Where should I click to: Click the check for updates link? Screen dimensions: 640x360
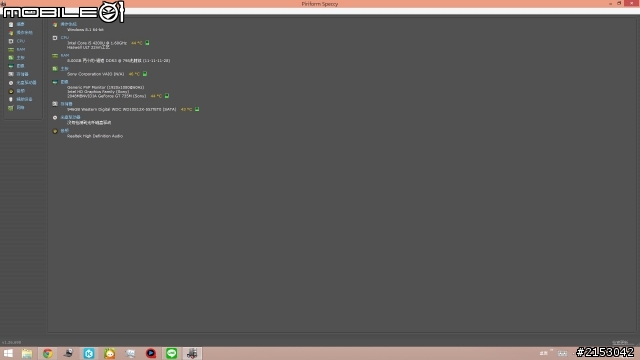point(620,343)
